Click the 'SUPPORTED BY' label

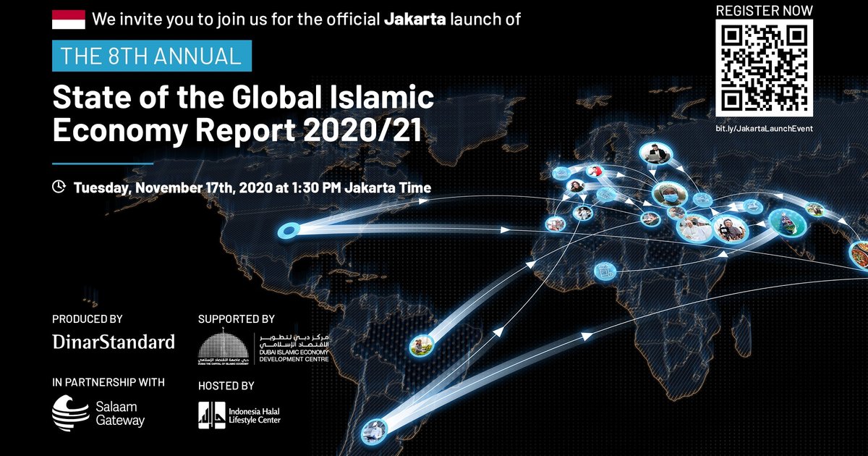coord(237,318)
